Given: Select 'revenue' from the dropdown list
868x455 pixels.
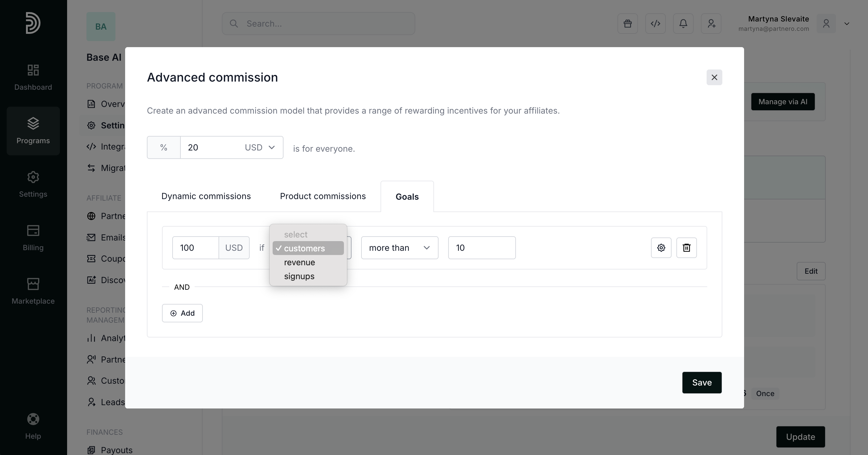Looking at the screenshot, I should pyautogui.click(x=299, y=262).
